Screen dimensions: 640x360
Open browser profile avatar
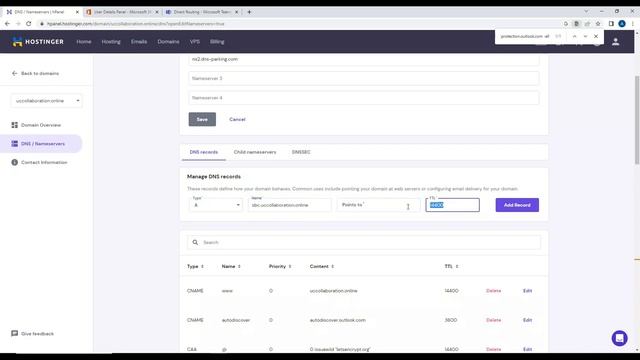(622, 24)
